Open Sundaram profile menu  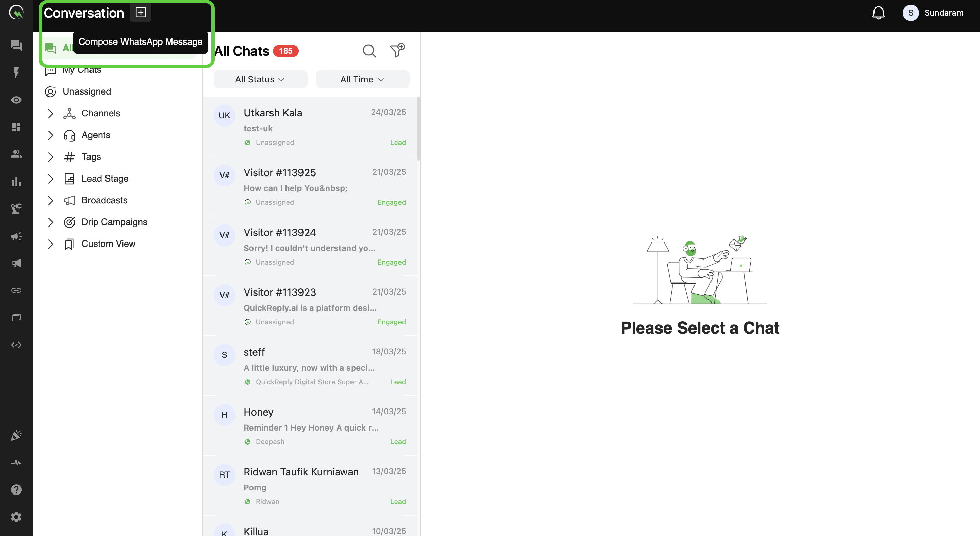click(933, 13)
